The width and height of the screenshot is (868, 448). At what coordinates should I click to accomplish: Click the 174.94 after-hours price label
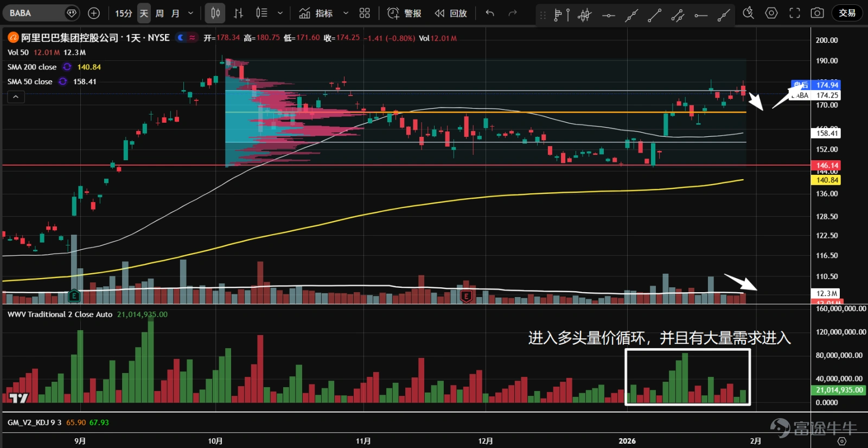[827, 85]
